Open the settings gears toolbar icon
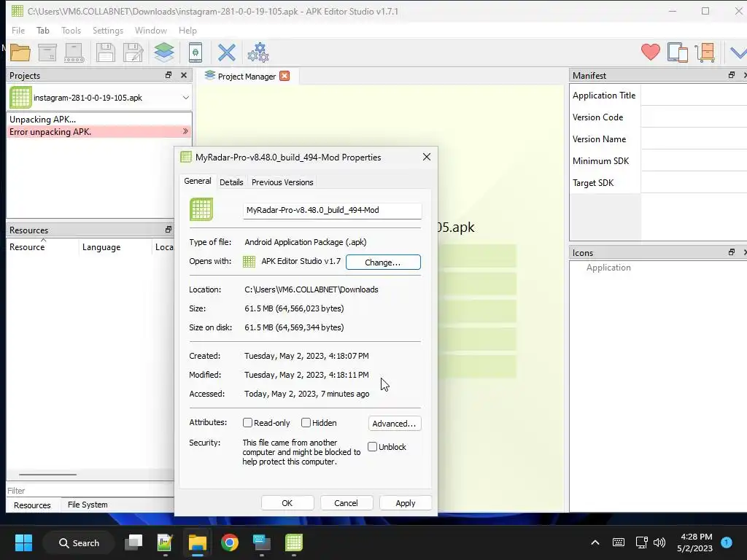Screen dimensions: 747x560 258,52
